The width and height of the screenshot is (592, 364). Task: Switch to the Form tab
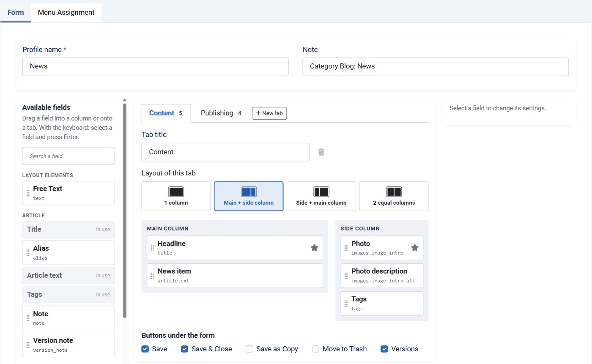16,12
